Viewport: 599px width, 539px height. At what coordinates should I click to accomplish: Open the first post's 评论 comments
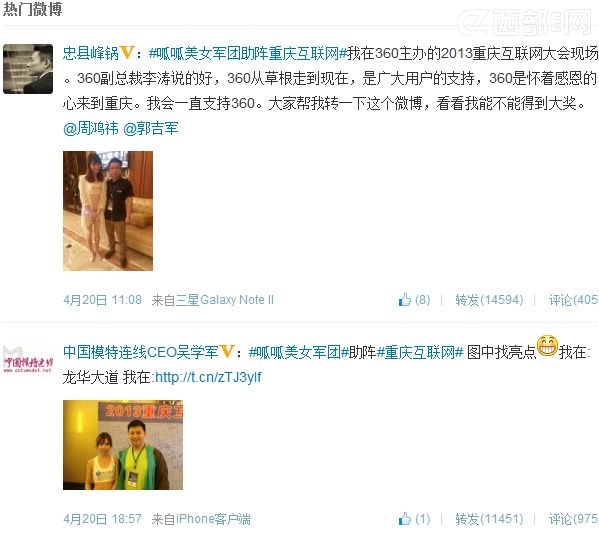[573, 299]
